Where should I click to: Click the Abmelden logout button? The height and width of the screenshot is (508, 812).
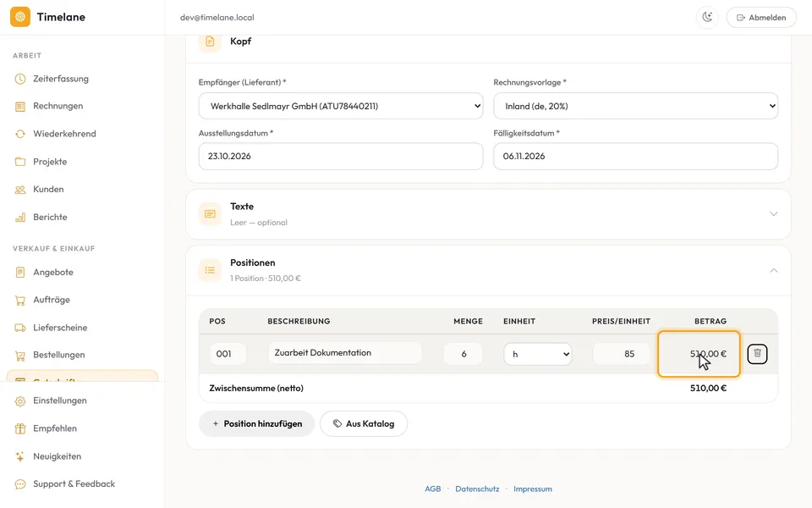click(761, 17)
